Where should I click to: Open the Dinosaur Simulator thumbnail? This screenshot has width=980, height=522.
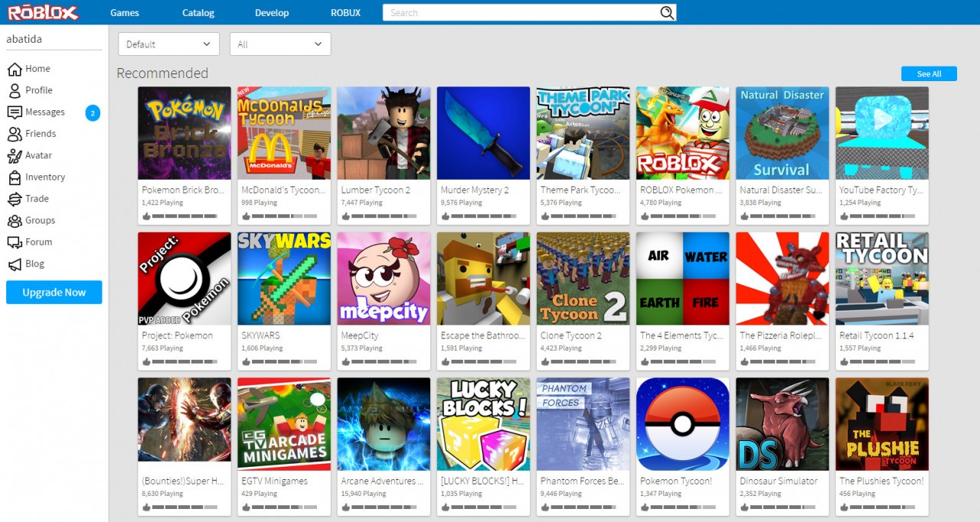(782, 424)
